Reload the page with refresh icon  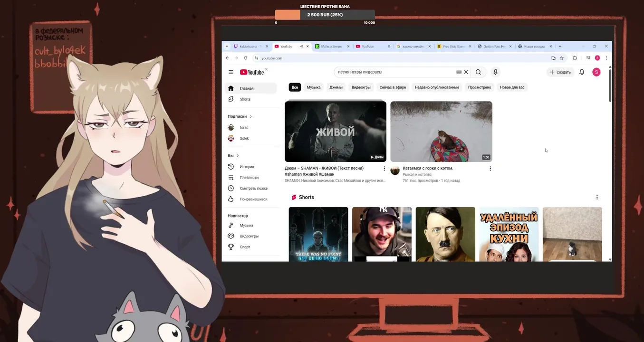click(246, 58)
